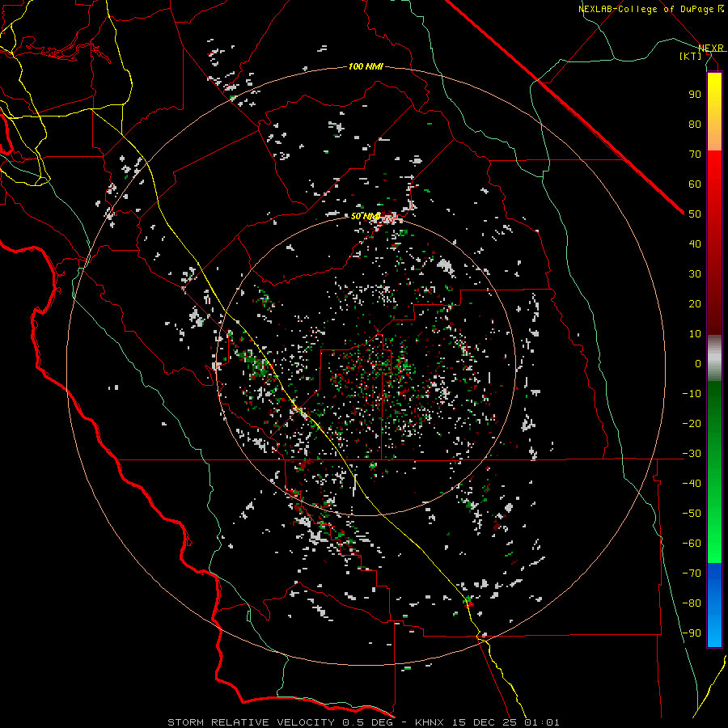Click the -30 value on the velocity scale
728x728 pixels.
(x=692, y=454)
